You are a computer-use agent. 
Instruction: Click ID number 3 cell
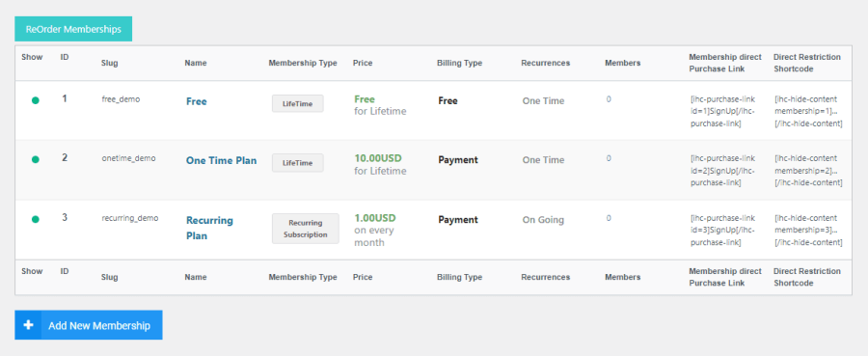[65, 218]
